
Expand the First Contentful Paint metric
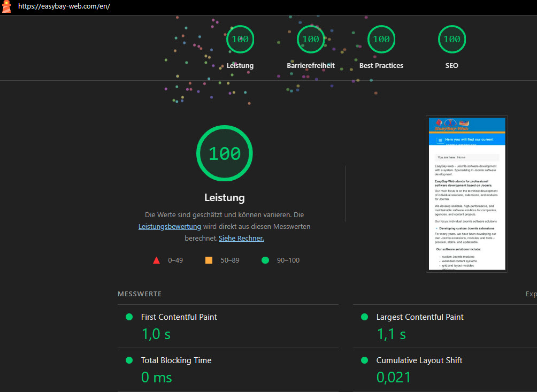click(179, 317)
